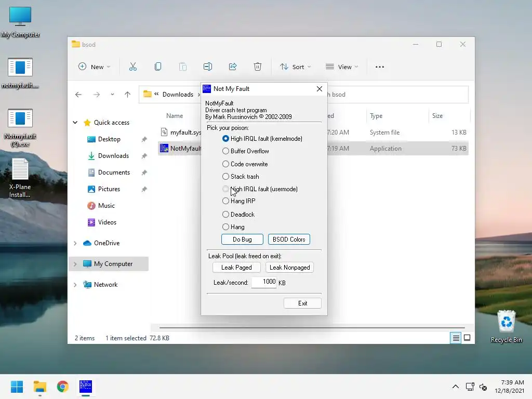This screenshot has height=399, width=532.
Task: Click the Cut scissors icon in Explorer toolbar
Action: point(132,67)
